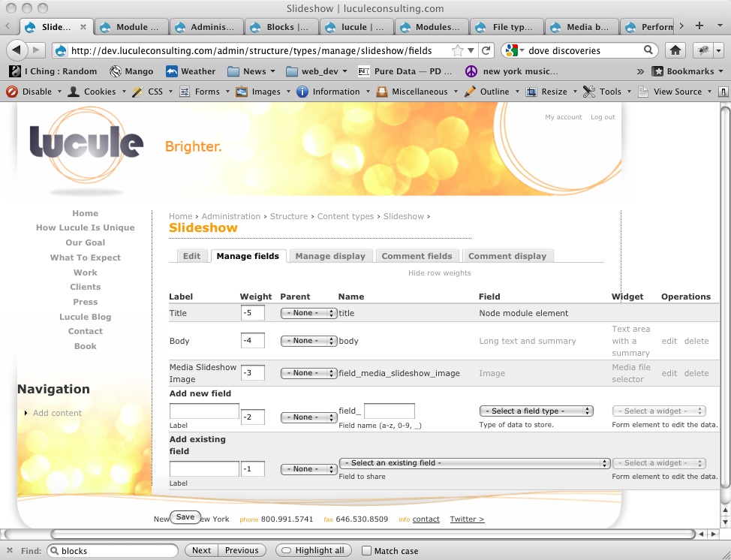This screenshot has width=731, height=560.
Task: Switch to the Comment display tab
Action: (507, 256)
